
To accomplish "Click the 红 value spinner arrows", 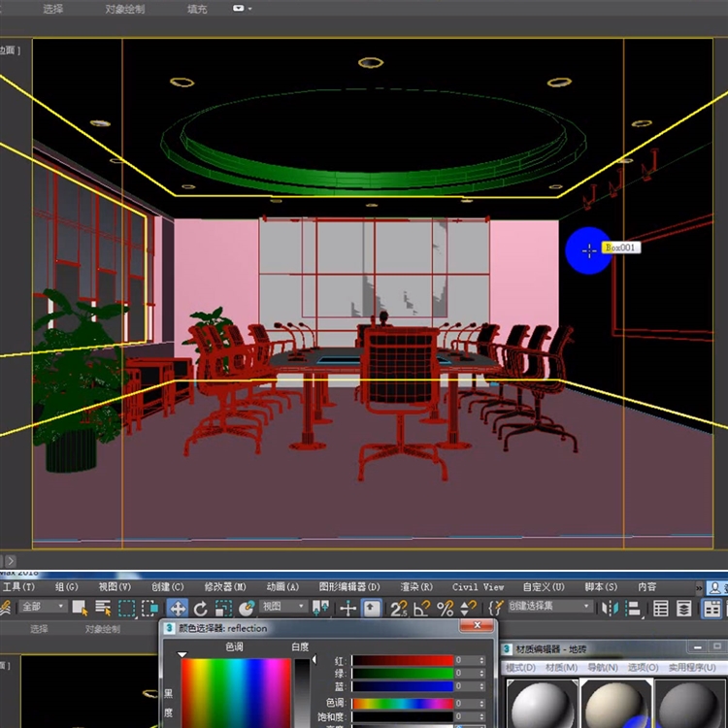I will click(481, 660).
